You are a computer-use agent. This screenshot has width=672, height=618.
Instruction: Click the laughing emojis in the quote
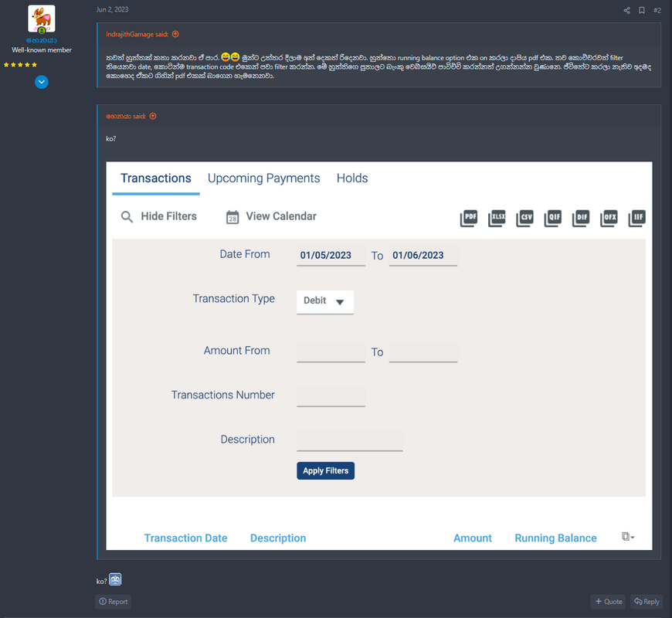pyautogui.click(x=230, y=57)
